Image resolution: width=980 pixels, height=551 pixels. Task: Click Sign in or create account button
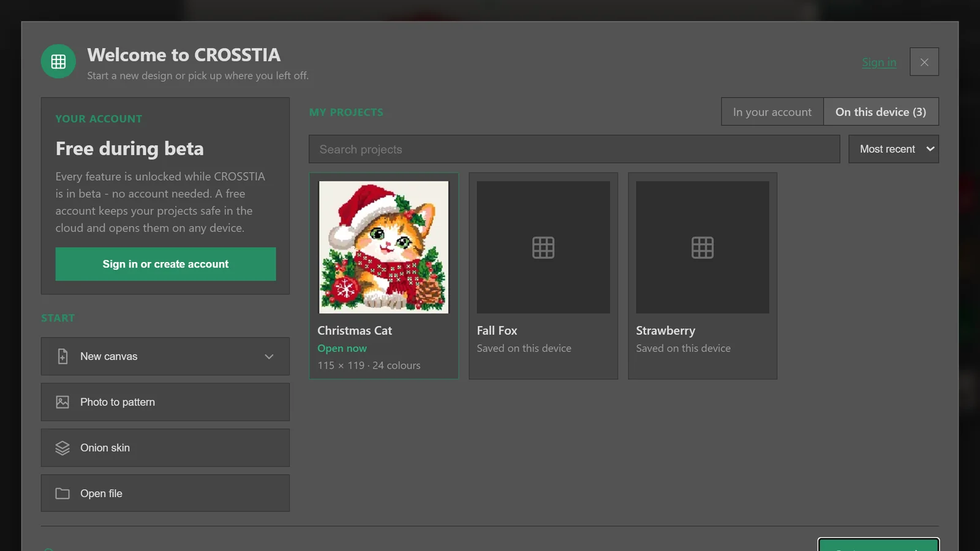tap(165, 264)
